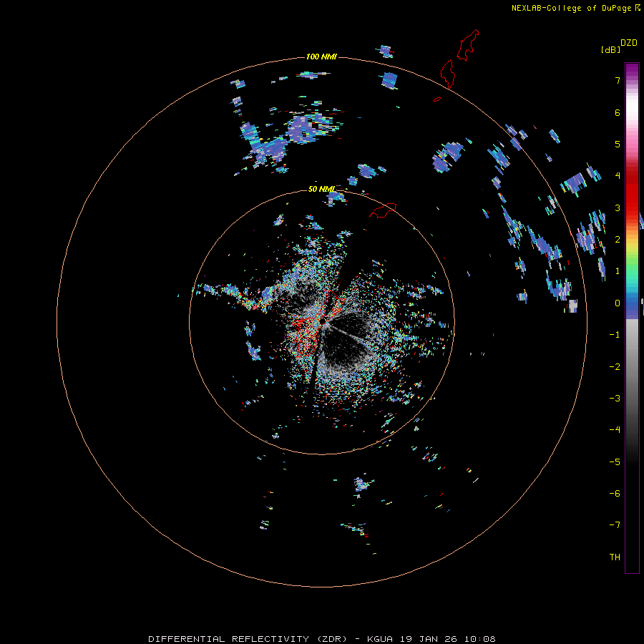The height and width of the screenshot is (644, 644).
Task: Click the -4 value on the color scale
Action: click(615, 430)
